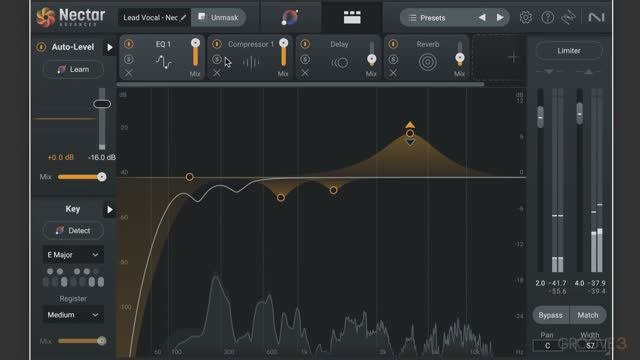
Task: Click the module chain horizontal scrollbar
Action: [300, 84]
